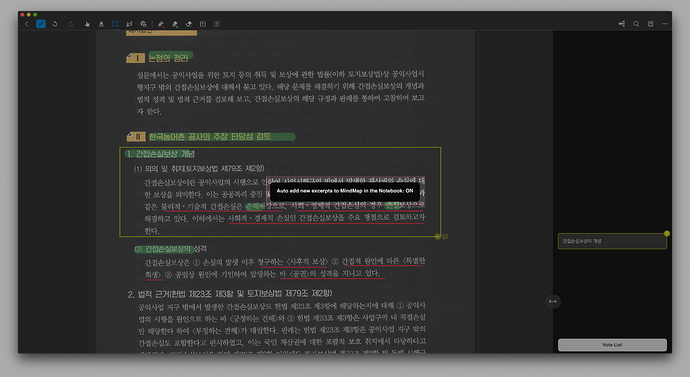Click the heading '1. 간접손실보상 개념'
This screenshot has width=690, height=377.
tap(161, 154)
